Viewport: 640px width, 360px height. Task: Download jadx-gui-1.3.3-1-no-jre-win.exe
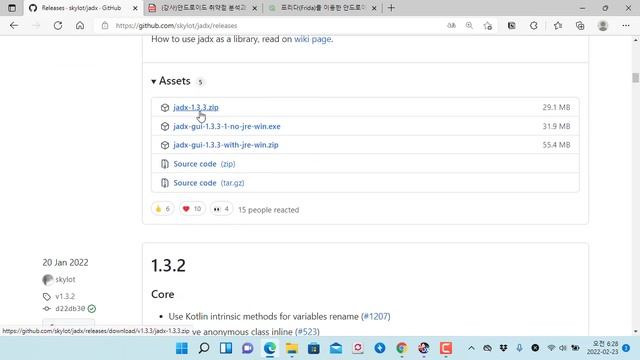pos(227,126)
